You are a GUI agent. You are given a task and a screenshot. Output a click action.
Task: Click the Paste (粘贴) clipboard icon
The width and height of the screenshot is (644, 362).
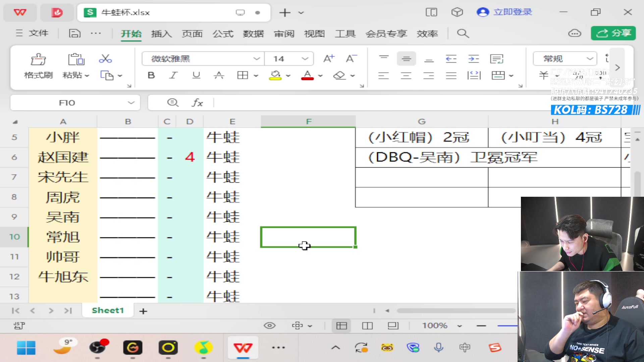tap(76, 59)
